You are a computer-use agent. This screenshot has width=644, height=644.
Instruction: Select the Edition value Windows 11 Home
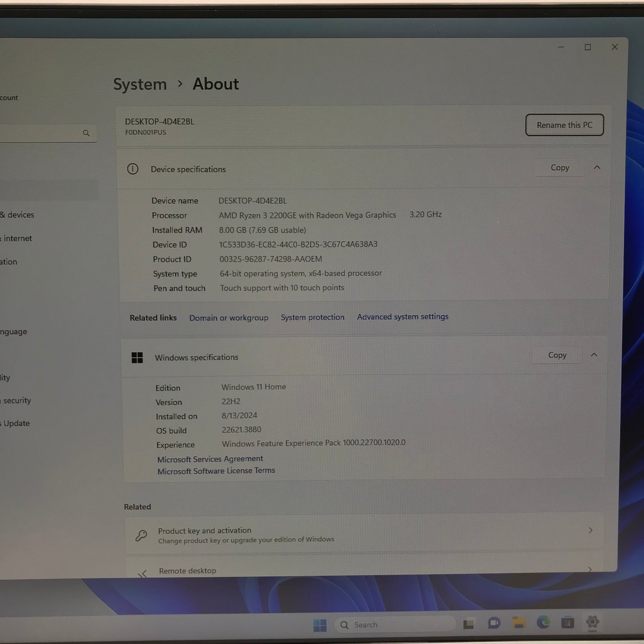[254, 387]
